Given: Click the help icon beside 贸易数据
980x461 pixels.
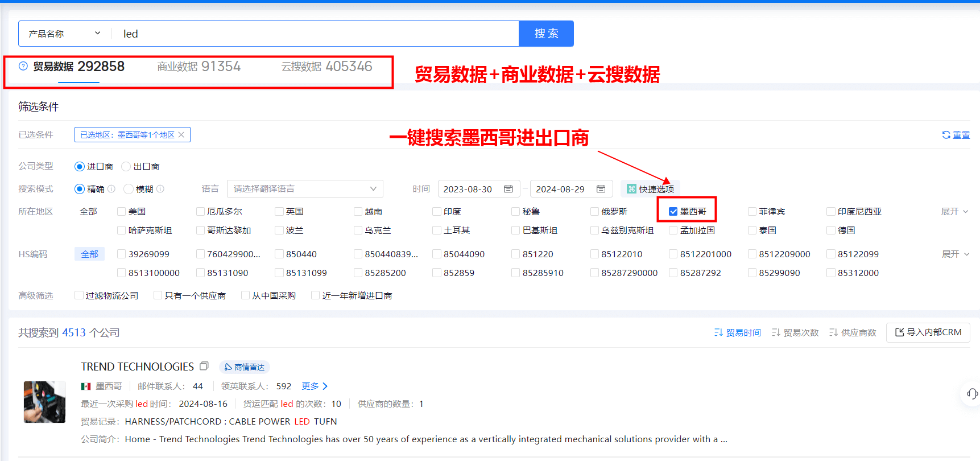Looking at the screenshot, I should pos(23,66).
